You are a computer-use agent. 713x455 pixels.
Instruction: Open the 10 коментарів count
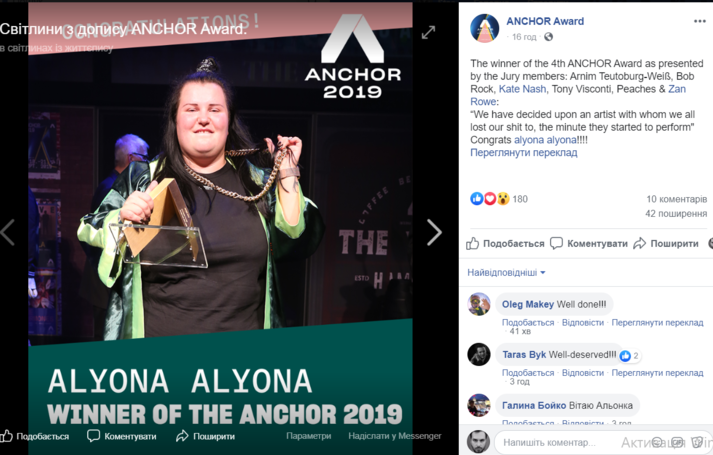pos(677,199)
